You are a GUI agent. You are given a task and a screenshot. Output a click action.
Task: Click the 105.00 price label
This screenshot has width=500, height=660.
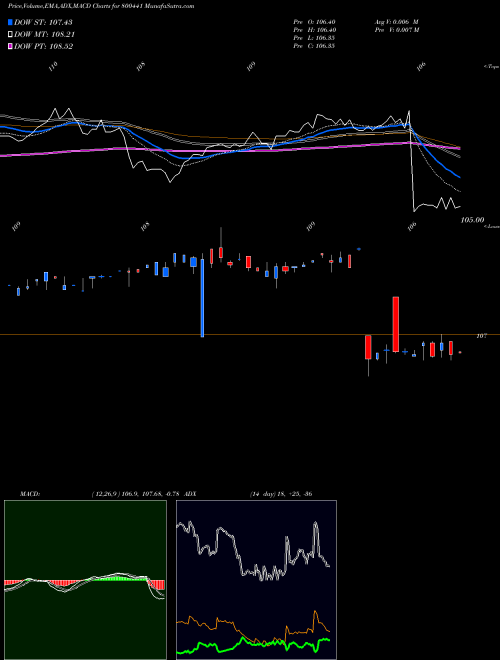472,220
